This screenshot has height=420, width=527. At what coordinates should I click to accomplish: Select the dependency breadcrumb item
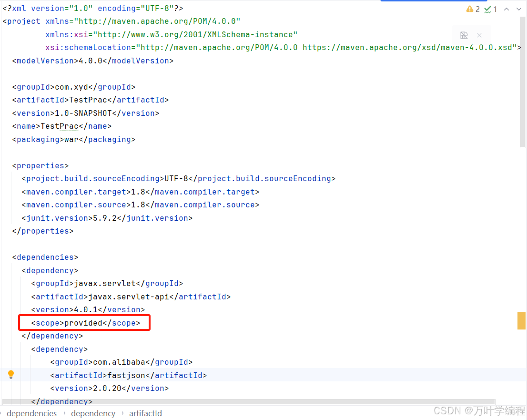tap(93, 413)
